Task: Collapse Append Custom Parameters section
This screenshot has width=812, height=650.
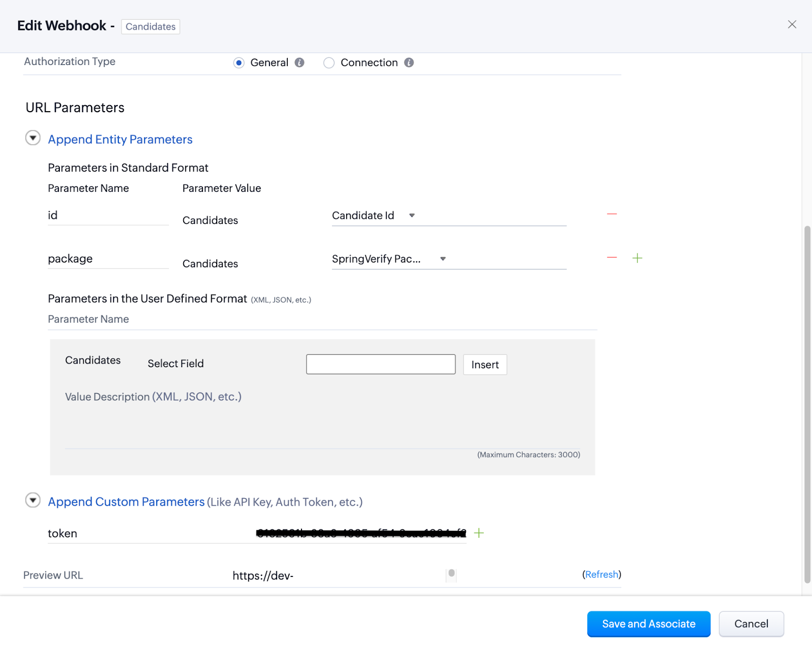Action: point(33,500)
